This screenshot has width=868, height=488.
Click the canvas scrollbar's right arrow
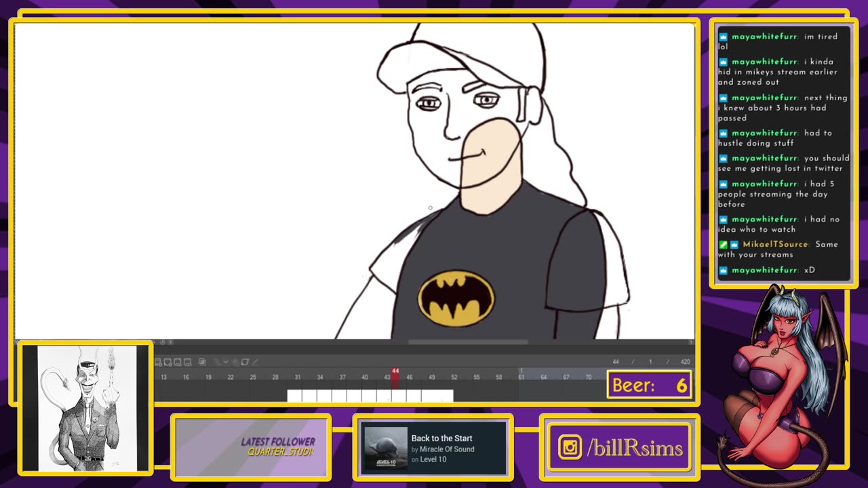coord(691,342)
